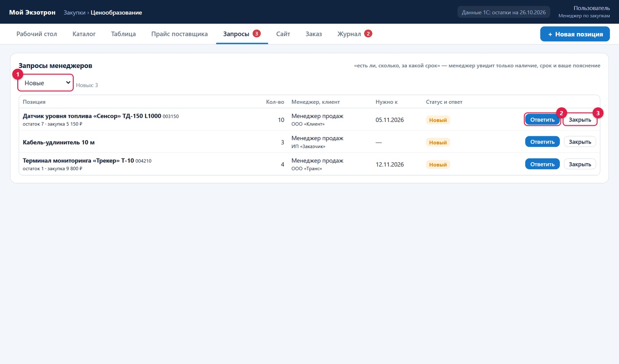The image size is (619, 364).
Task: Click the Закупки breadcrumb link
Action: coord(74,12)
